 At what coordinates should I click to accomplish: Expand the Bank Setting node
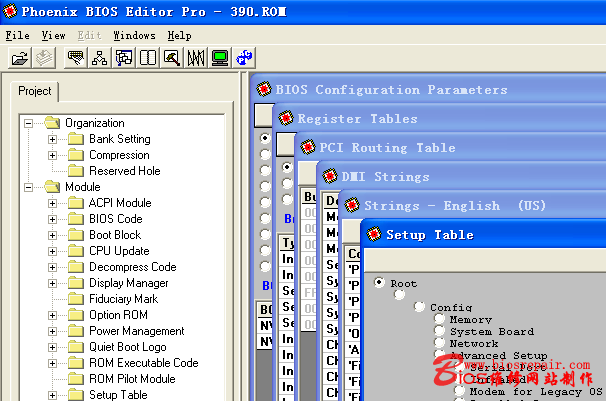coord(52,139)
